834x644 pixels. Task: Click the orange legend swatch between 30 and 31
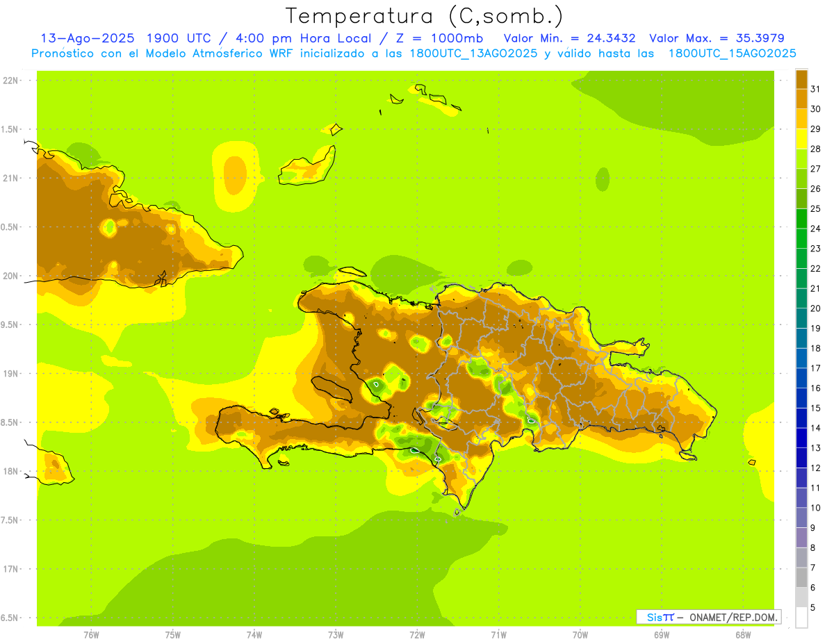[x=801, y=99]
